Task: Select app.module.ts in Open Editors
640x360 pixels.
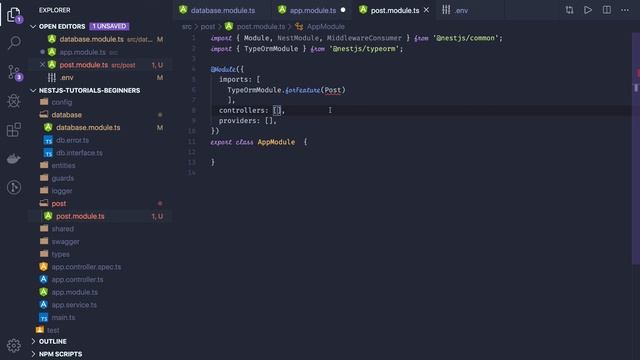Action: [82, 52]
